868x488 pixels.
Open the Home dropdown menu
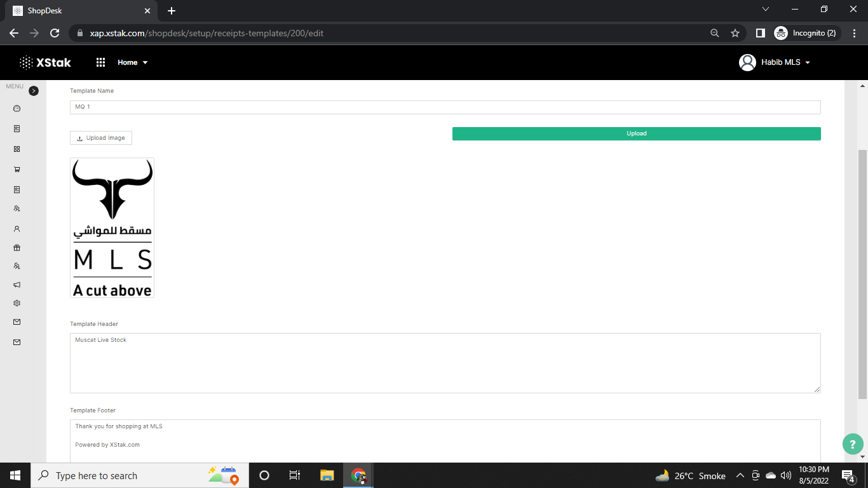132,62
